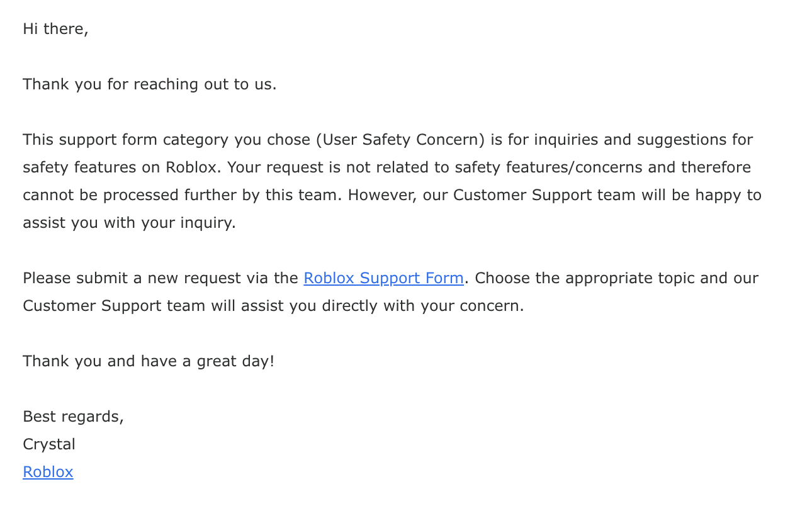Screen dimensions: 812x506
Task: Click the "assist you with your inquiry." line
Action: (x=129, y=223)
